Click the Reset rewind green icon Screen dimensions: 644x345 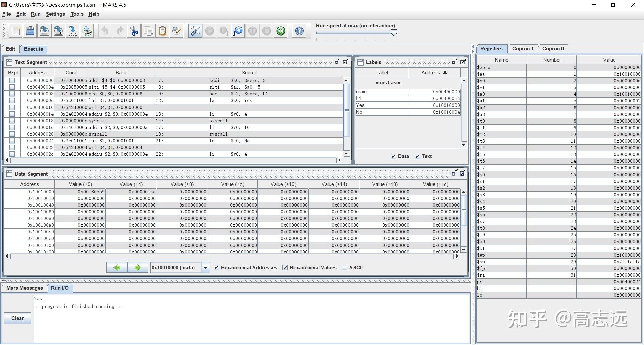click(x=281, y=31)
